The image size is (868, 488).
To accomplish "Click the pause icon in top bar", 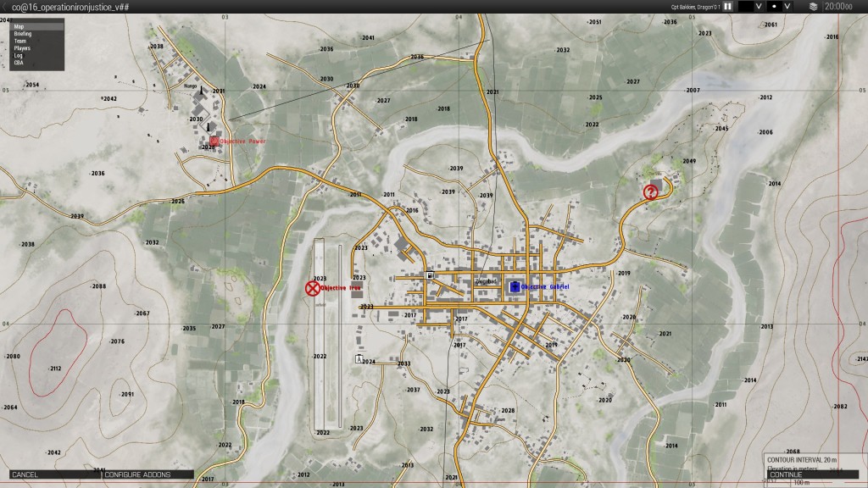I will click(x=728, y=7).
